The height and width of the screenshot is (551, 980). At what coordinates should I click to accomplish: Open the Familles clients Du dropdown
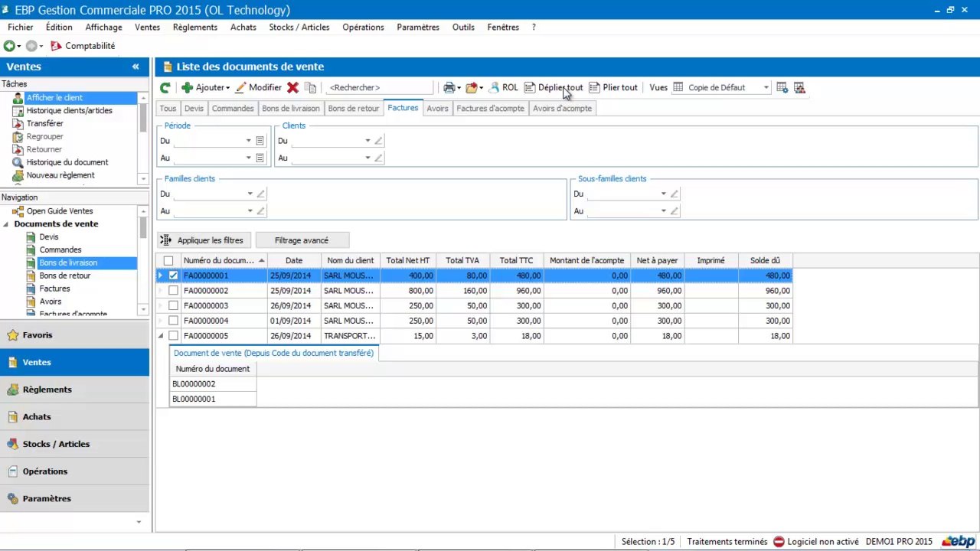[x=250, y=194]
